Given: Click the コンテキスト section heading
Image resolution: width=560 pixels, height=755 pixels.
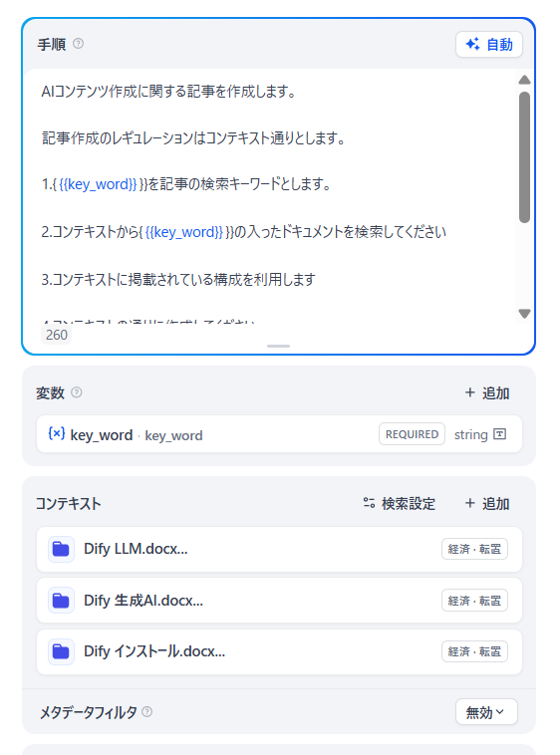Looking at the screenshot, I should click(x=69, y=504).
